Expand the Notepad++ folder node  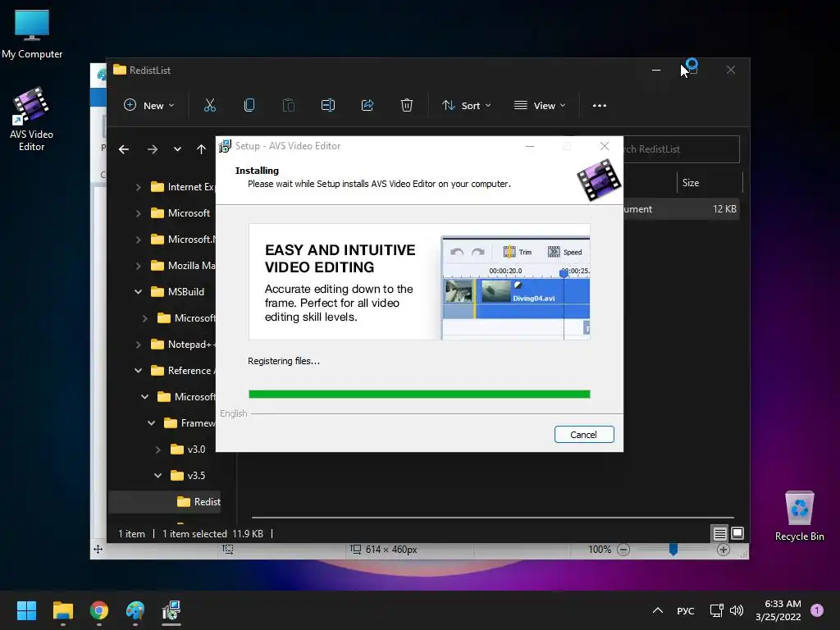(x=138, y=345)
